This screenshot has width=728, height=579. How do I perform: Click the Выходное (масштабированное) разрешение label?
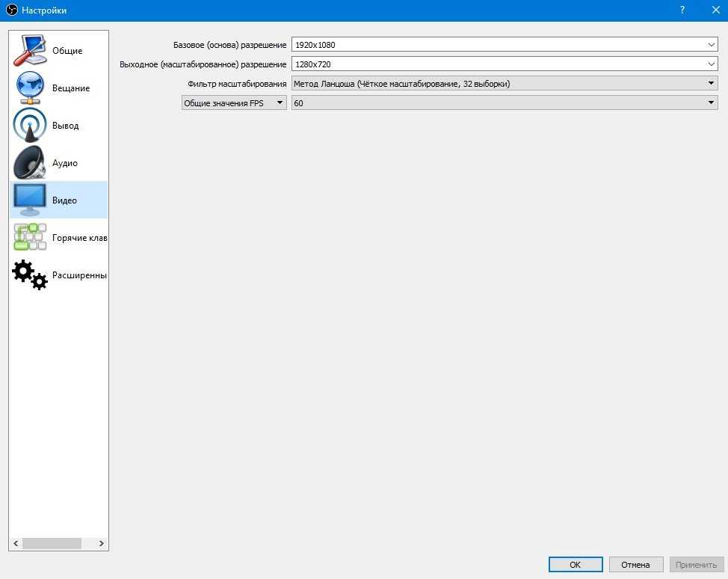(203, 64)
